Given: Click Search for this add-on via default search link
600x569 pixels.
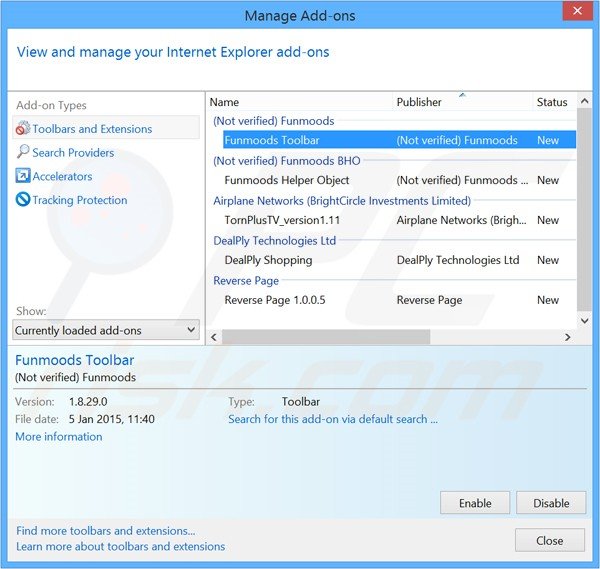Looking at the screenshot, I should click(333, 419).
